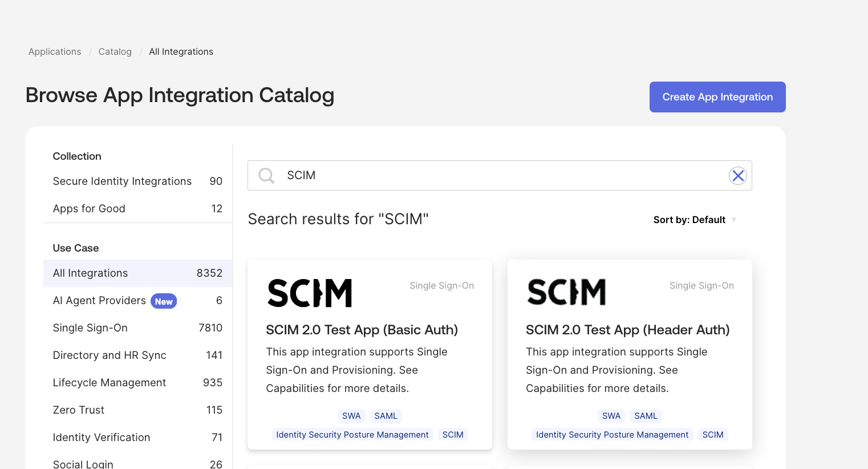Click the Browse App Integration Catalog heading
The width and height of the screenshot is (868, 469).
pos(180,95)
